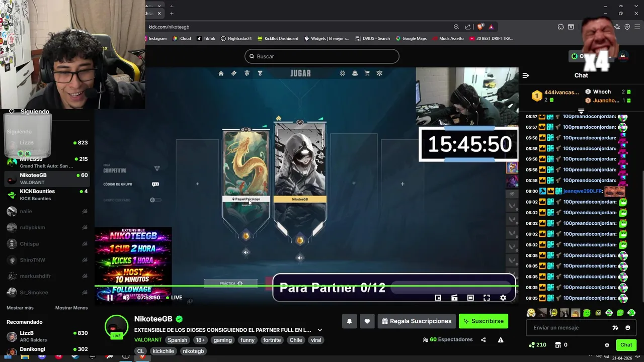Image resolution: width=644 pixels, height=362 pixels.
Task: Gift subs with Regala Suscripciones
Action: pyautogui.click(x=417, y=321)
